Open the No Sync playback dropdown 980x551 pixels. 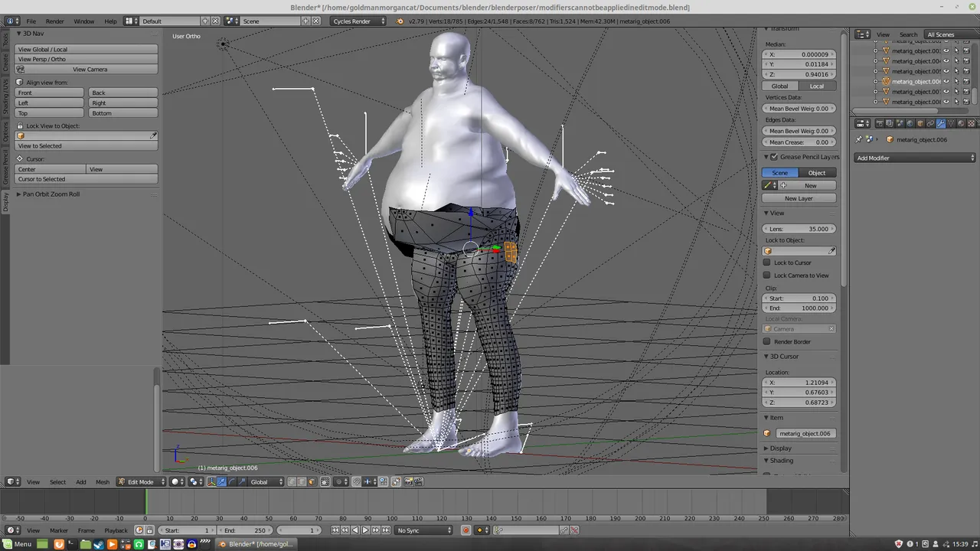[423, 530]
